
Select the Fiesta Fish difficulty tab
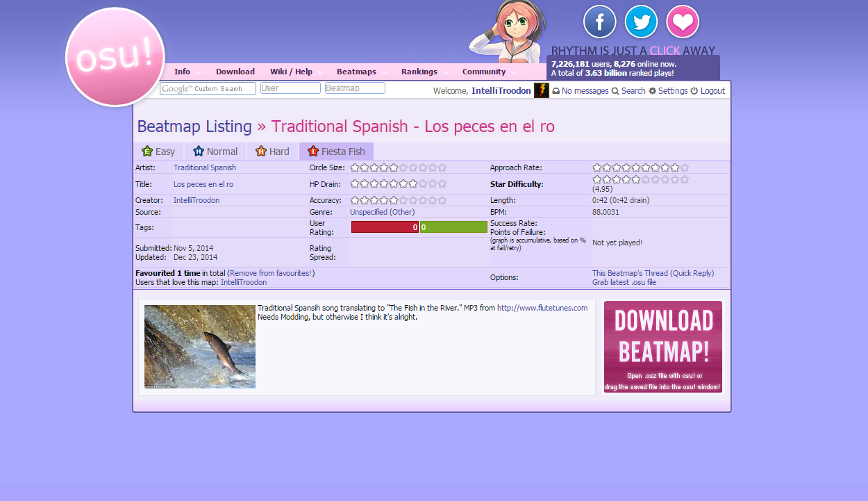click(x=336, y=151)
